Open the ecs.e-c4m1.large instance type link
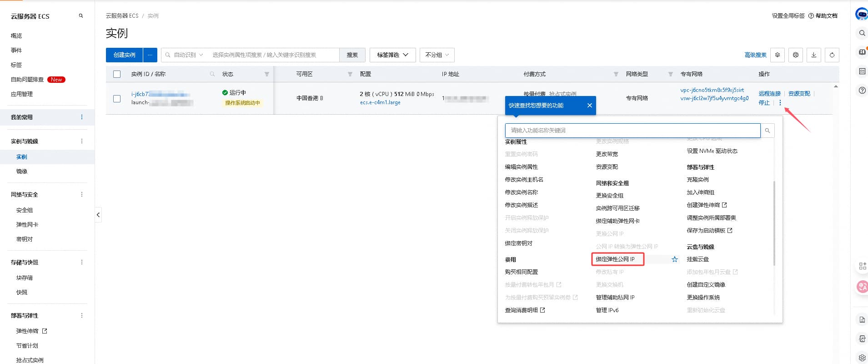This screenshot has width=868, height=364. 380,103
